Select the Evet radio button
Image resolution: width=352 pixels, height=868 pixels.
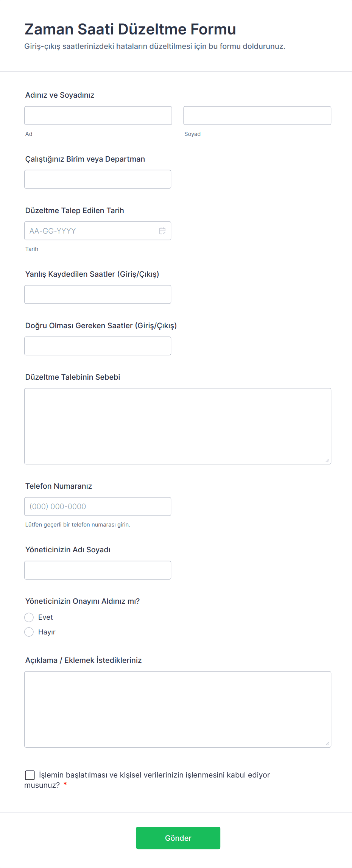(x=29, y=617)
